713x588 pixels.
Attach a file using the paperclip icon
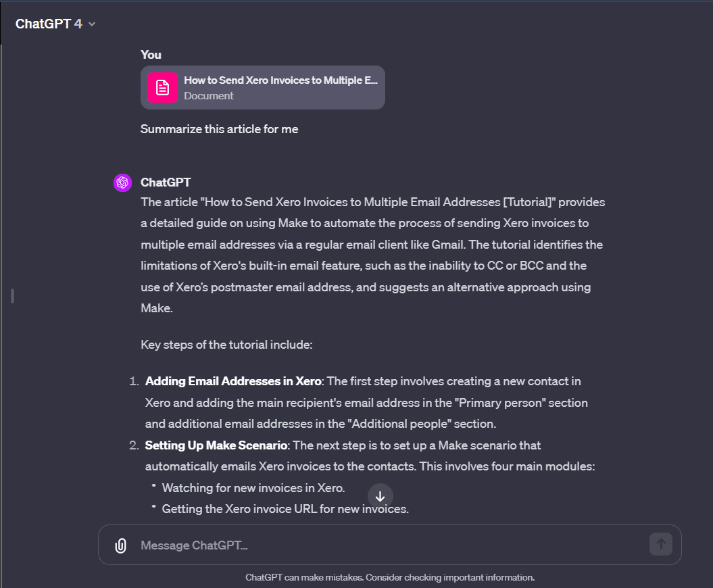pos(120,544)
